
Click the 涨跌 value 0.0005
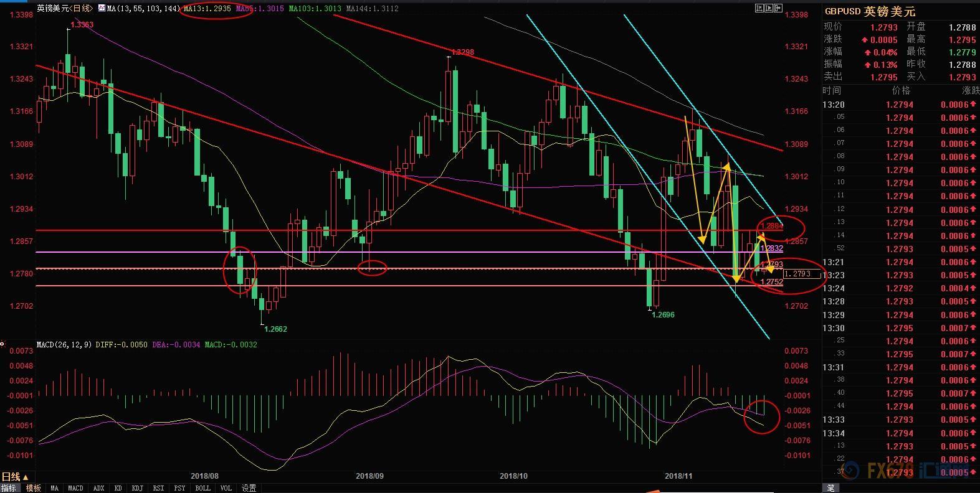coord(884,40)
